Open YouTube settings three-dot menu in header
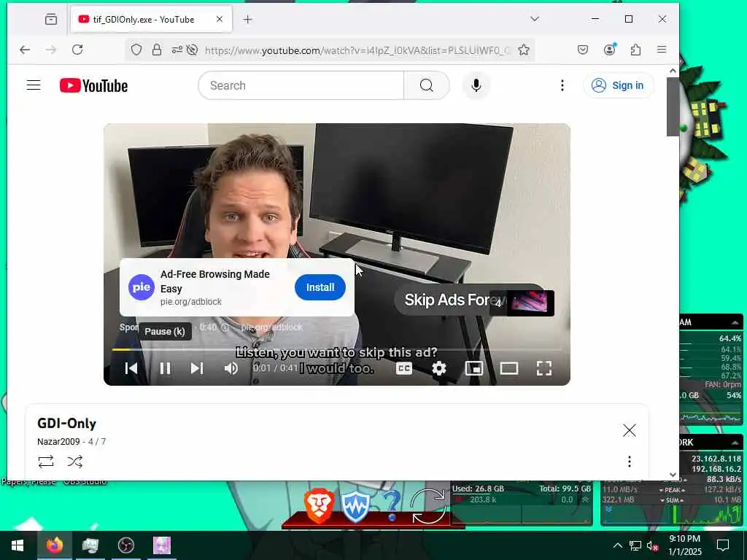The height and width of the screenshot is (560, 747). (562, 85)
